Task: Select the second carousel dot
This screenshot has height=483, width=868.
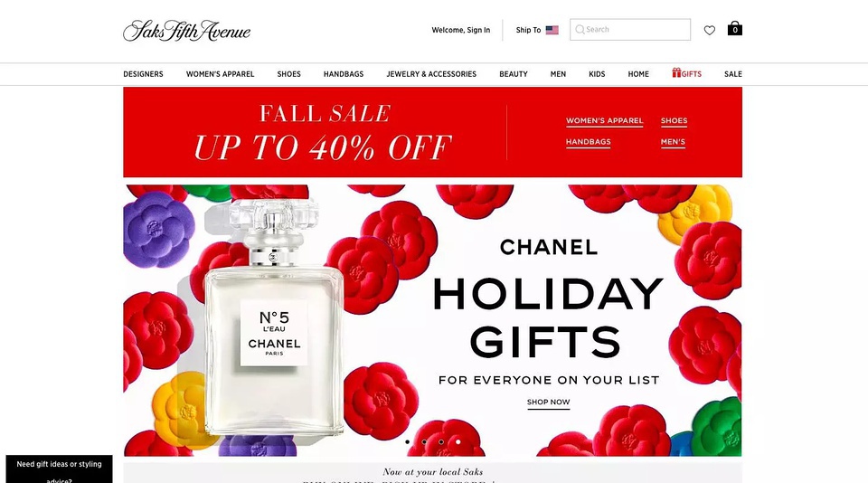Action: 424,441
